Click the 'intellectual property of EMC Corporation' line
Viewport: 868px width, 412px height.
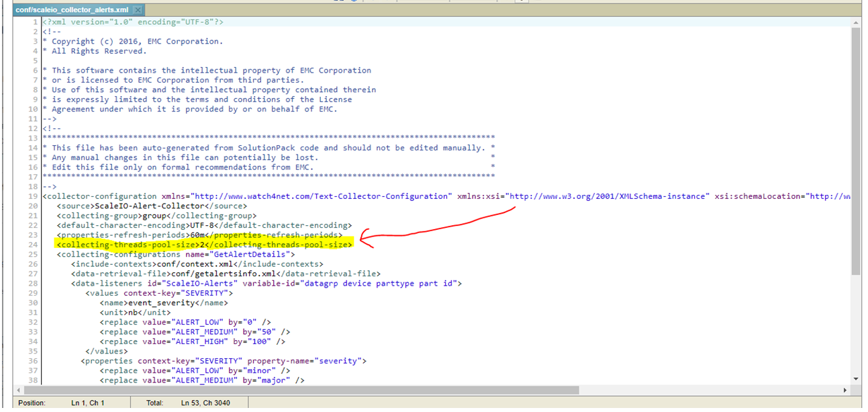coord(206,71)
